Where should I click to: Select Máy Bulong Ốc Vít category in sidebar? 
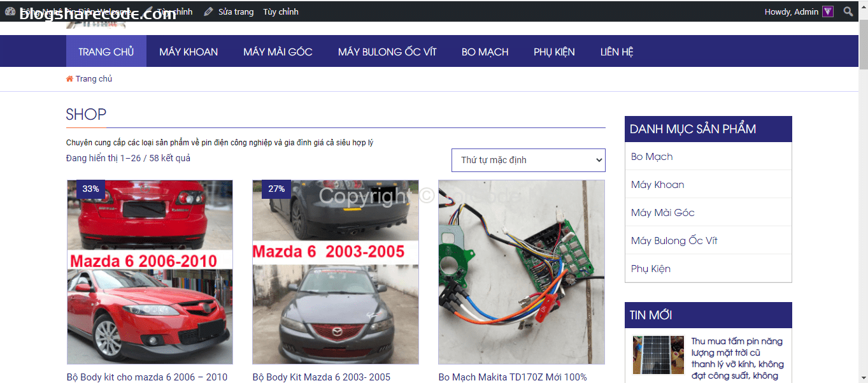pyautogui.click(x=674, y=241)
